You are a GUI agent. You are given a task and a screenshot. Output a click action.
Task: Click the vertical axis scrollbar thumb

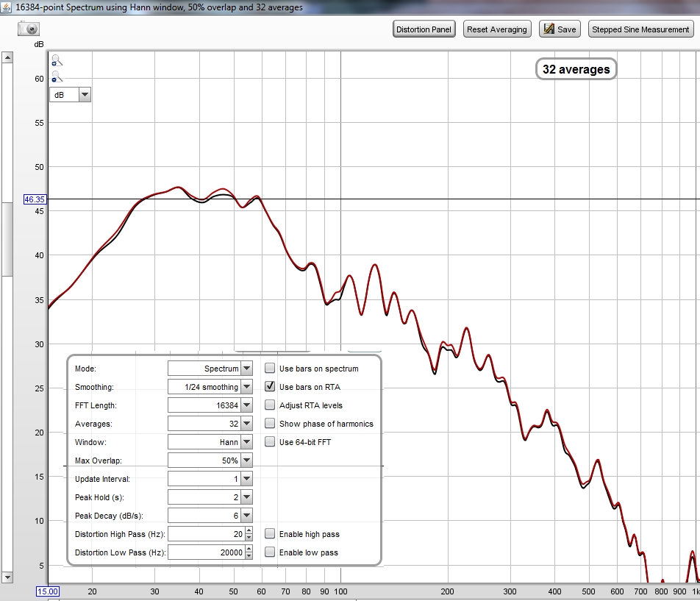click(x=7, y=239)
